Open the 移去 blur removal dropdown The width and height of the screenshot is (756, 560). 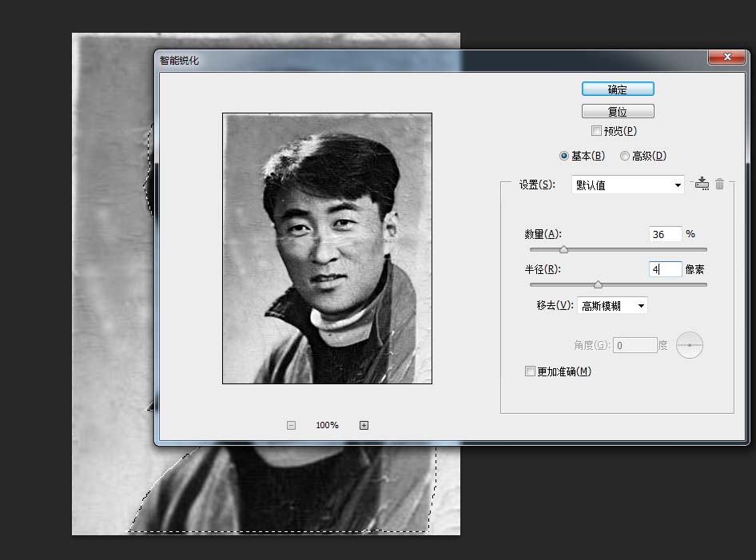[612, 304]
